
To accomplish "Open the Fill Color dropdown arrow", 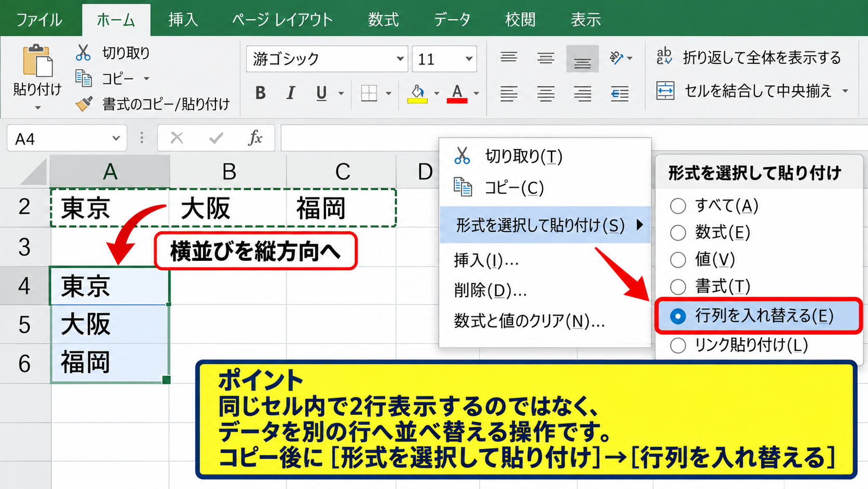I will coord(437,94).
